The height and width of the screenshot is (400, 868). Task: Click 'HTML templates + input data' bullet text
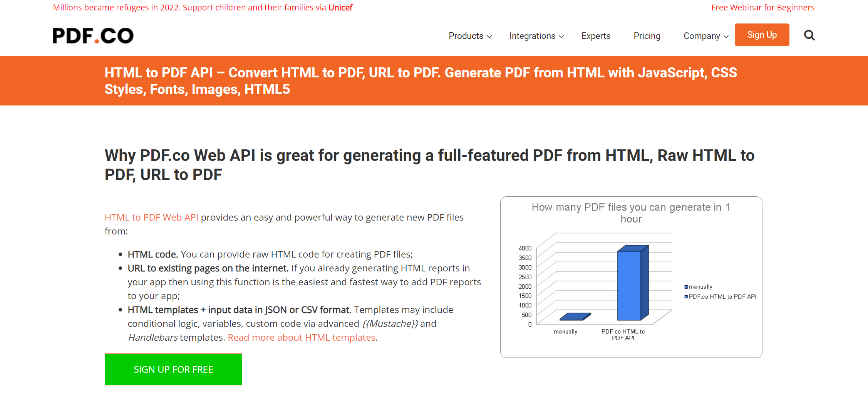[x=240, y=310]
